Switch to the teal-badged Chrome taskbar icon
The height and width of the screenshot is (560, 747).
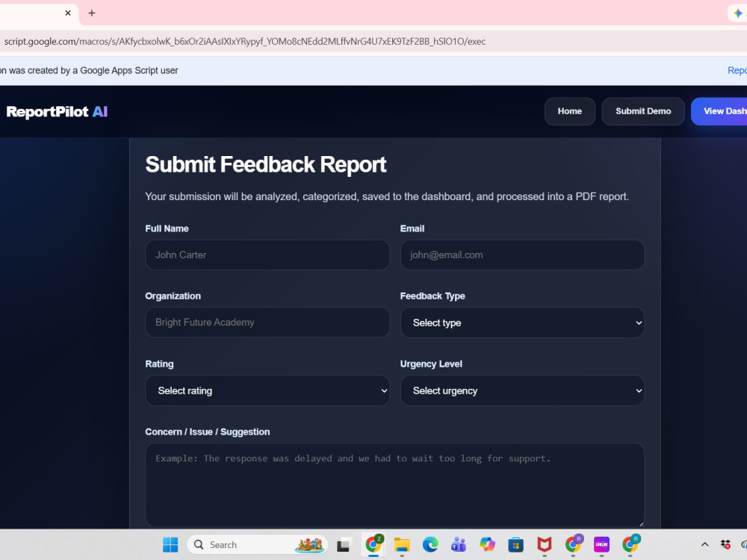coord(630,544)
